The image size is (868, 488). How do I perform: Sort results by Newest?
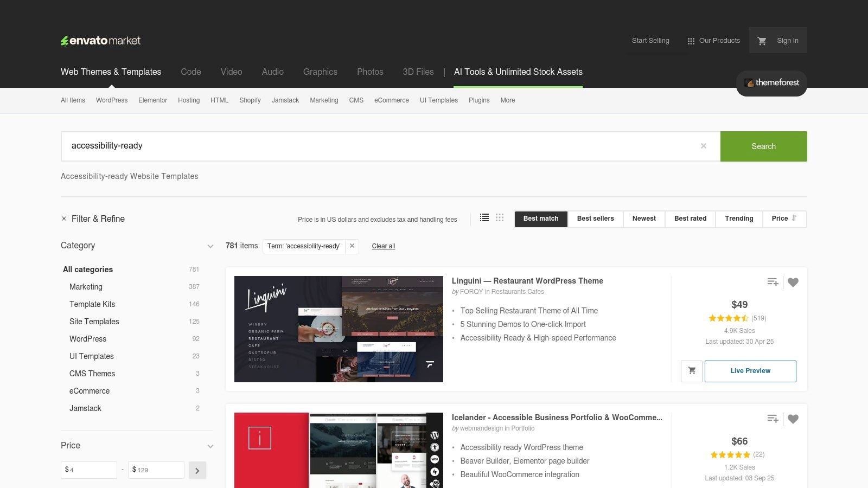(644, 219)
